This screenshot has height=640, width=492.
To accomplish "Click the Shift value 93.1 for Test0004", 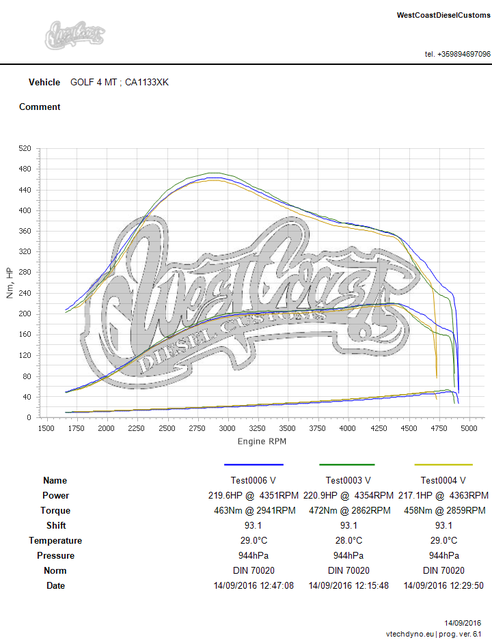I will tap(444, 525).
